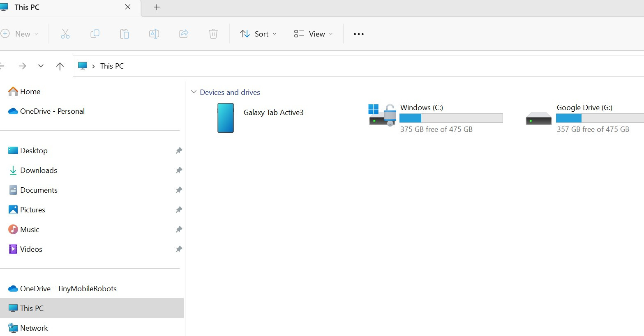Unpin Downloads using its pin icon
The image size is (644, 336).
(179, 170)
